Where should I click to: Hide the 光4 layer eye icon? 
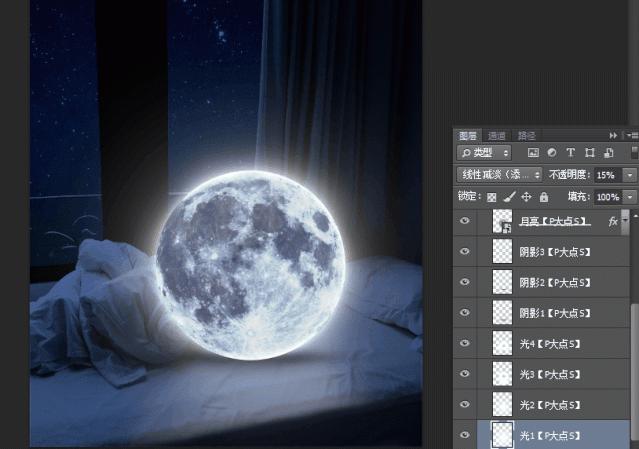(x=464, y=345)
